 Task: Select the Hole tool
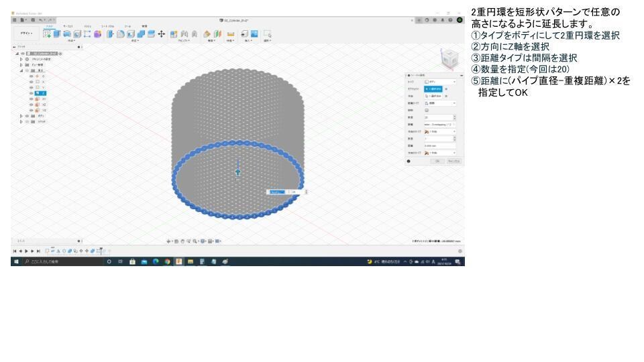(77, 34)
